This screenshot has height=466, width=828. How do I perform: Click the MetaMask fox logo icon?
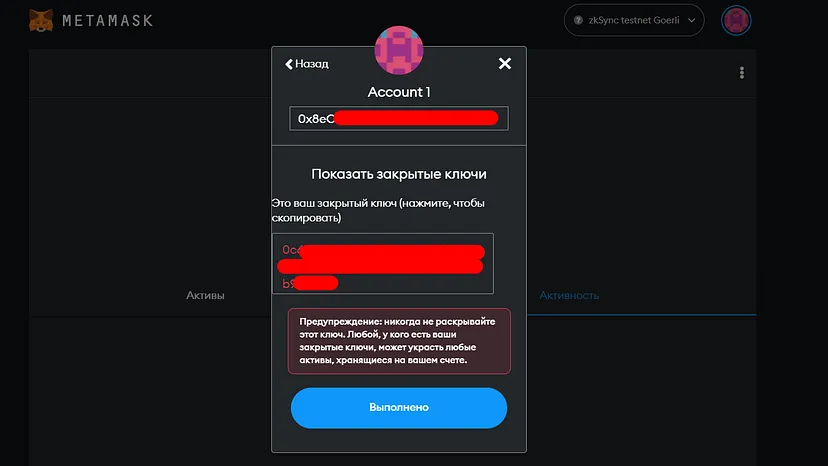click(x=41, y=21)
